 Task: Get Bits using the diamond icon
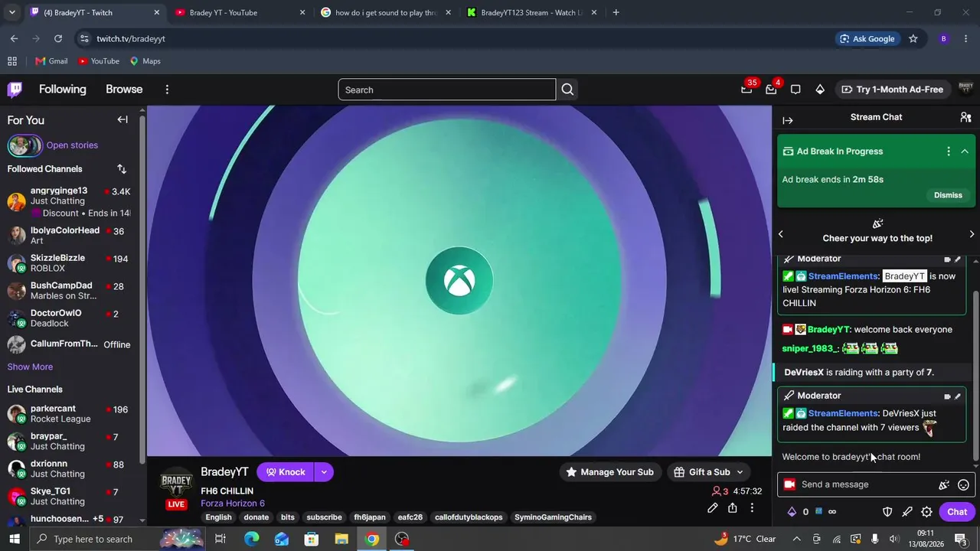point(820,90)
